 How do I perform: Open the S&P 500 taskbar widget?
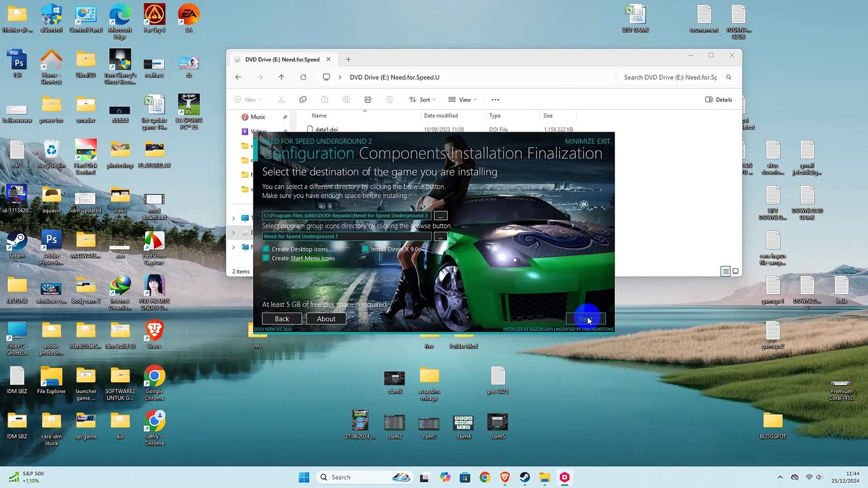pyautogui.click(x=26, y=477)
